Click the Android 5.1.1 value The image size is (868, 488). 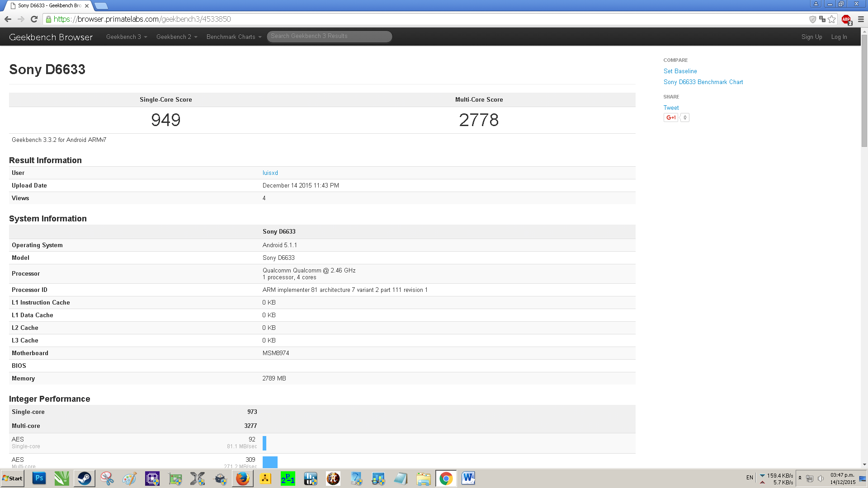pos(279,245)
